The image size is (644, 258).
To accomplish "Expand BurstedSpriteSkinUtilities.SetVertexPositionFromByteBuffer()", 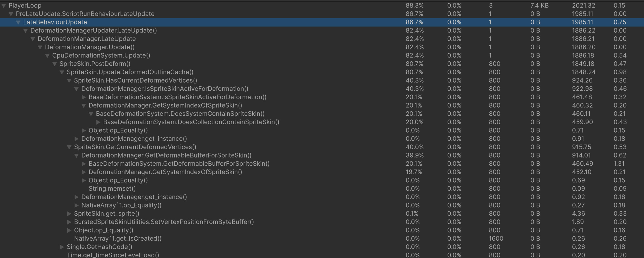I will (69, 222).
